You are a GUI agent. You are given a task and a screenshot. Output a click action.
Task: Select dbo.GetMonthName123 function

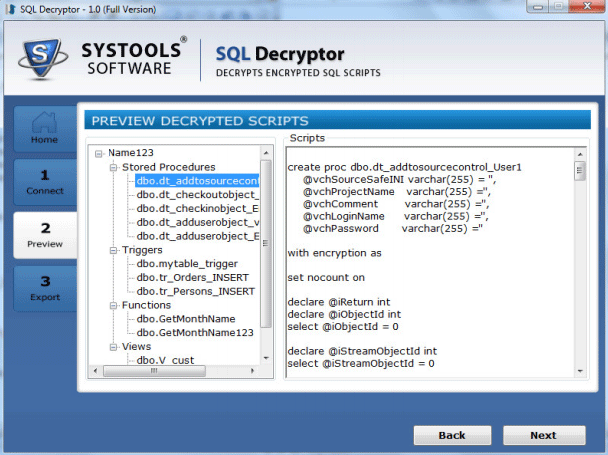tap(195, 333)
